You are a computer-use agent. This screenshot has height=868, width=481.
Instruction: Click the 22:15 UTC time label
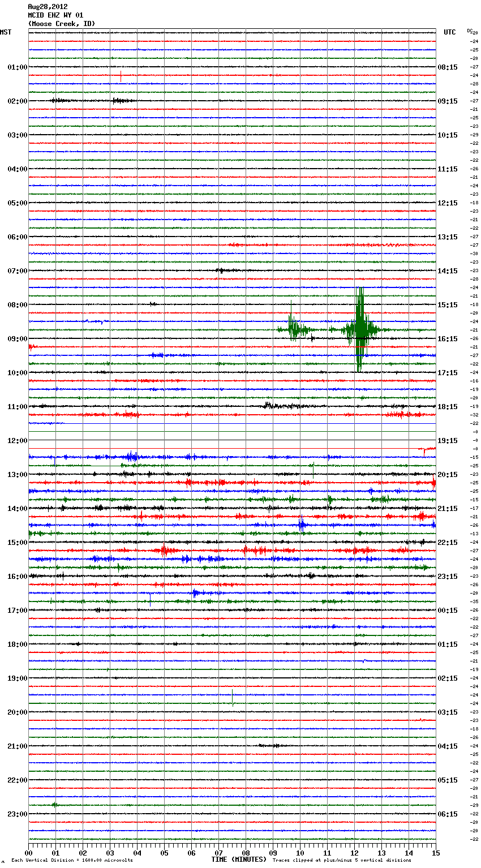(x=448, y=543)
